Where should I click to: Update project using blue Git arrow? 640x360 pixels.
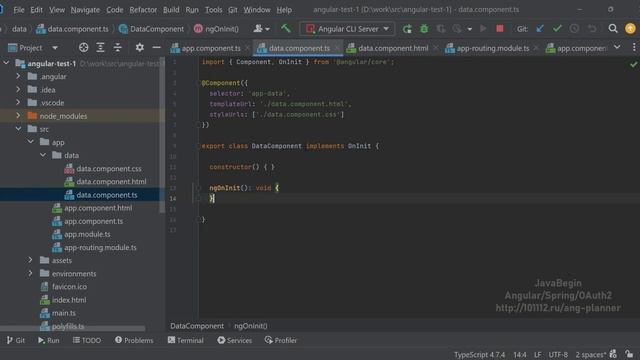click(540, 29)
